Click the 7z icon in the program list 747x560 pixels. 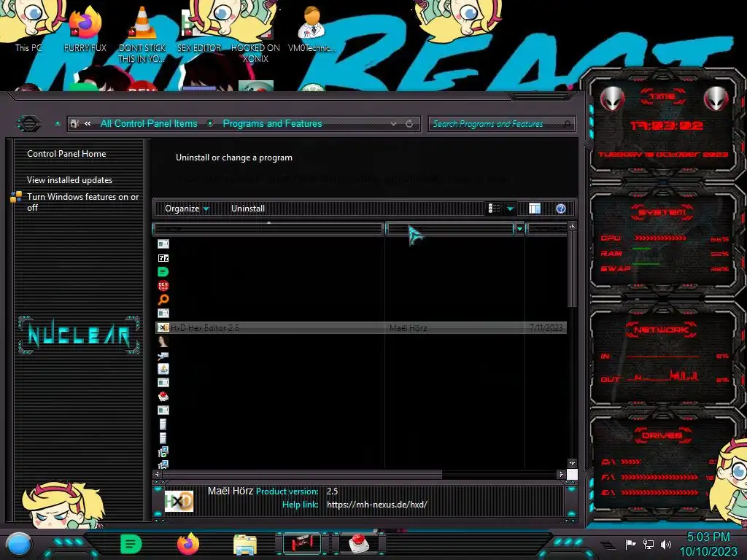163,258
